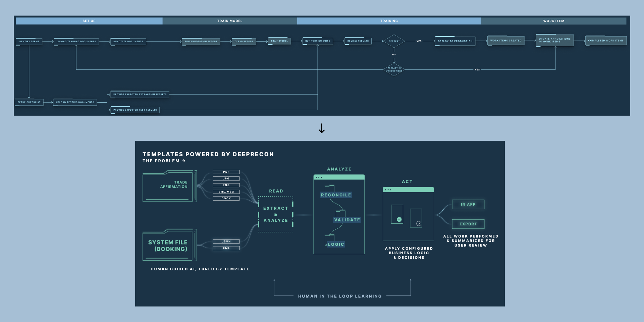The height and width of the screenshot is (322, 644).
Task: Click the Provide Expected Extraction Results node
Action: coord(140,95)
